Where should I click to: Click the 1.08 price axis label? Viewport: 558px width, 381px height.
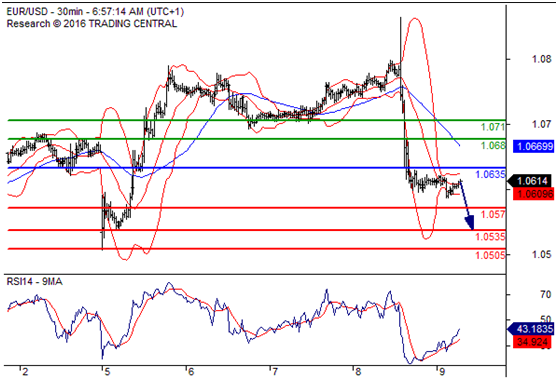pos(542,59)
